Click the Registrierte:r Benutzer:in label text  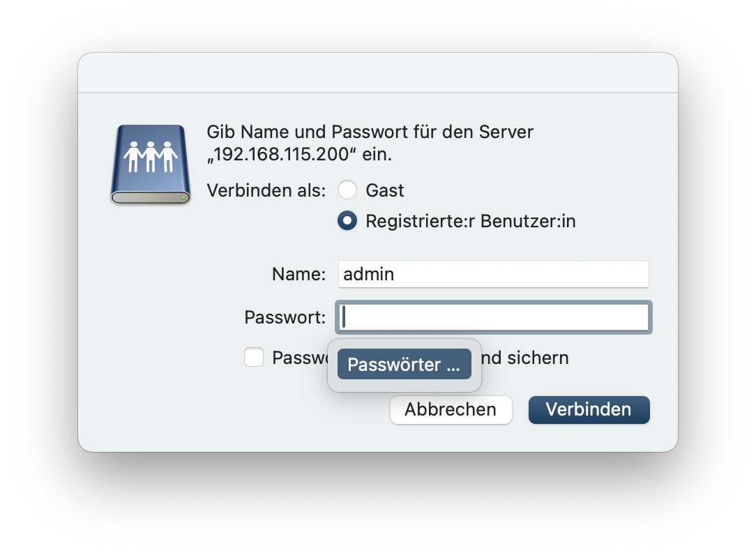(471, 221)
